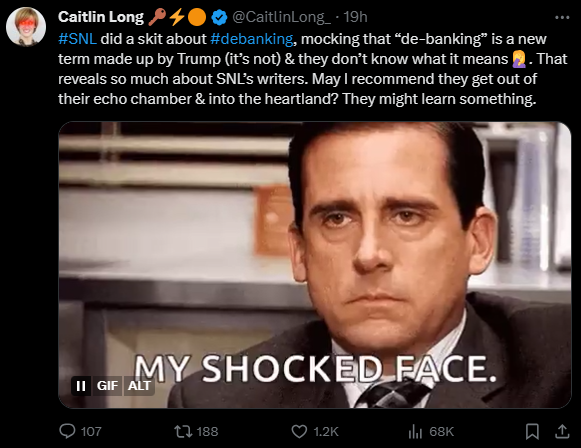The height and width of the screenshot is (448, 581).
Task: Open Caitlin Long's profile avatar
Action: [26, 27]
